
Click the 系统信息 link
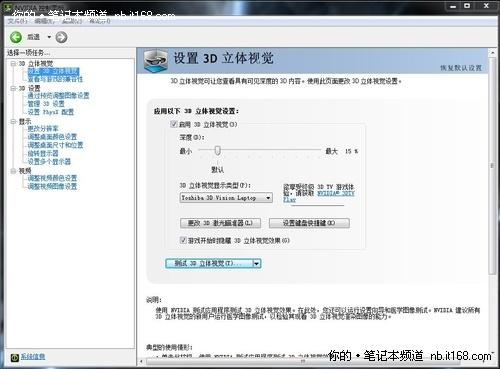(x=33, y=357)
